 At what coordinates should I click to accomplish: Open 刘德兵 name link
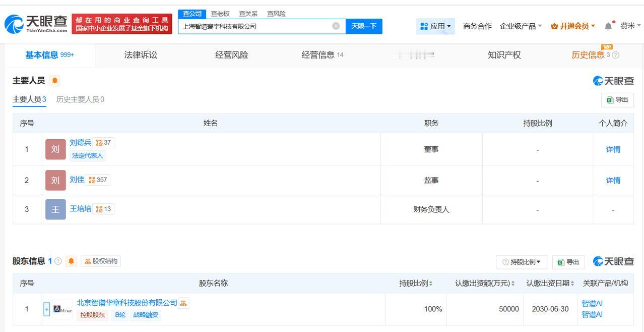pos(81,143)
